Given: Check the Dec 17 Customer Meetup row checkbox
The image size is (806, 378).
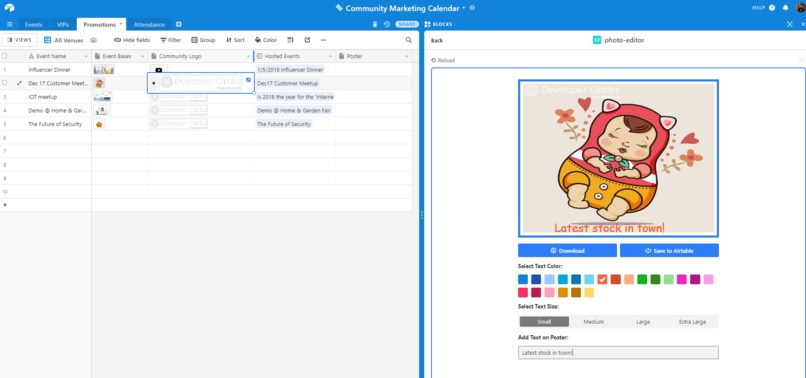Looking at the screenshot, I should (x=5, y=83).
